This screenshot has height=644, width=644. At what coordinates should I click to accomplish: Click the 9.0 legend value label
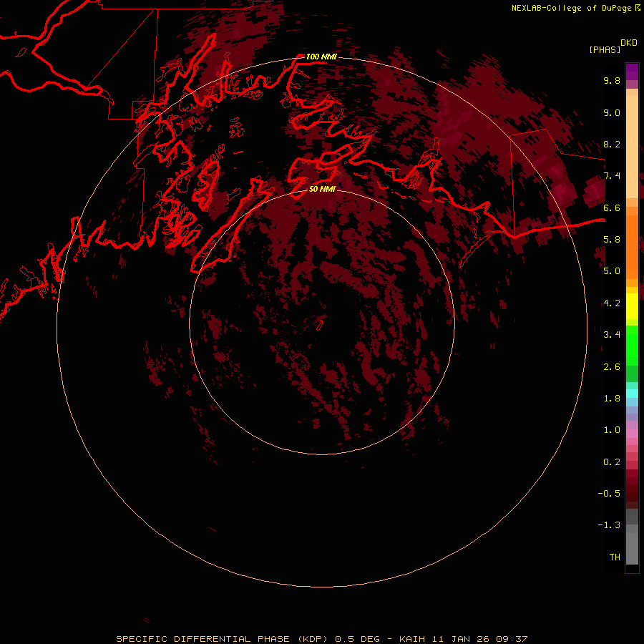612,112
